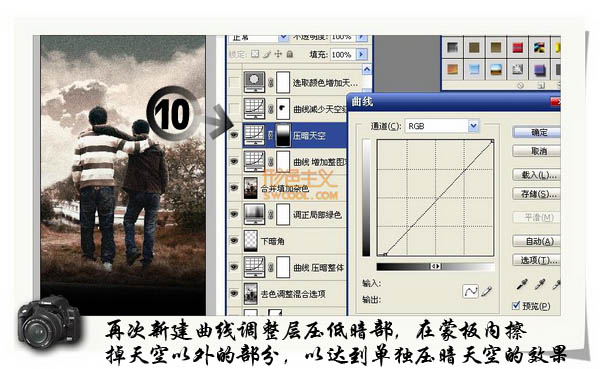Click the layers panel scroll up arrow
Image resolution: width=600 pixels, height=369 pixels.
click(x=367, y=69)
